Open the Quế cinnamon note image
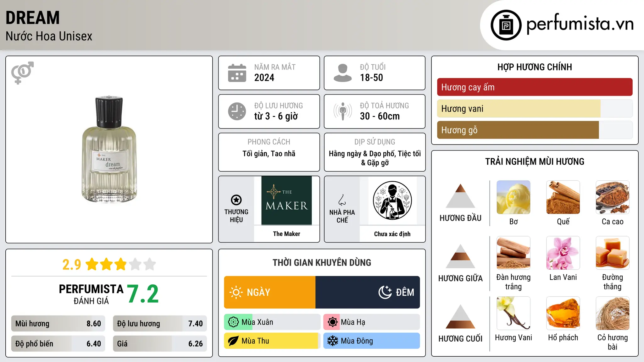644x362 pixels. click(563, 197)
